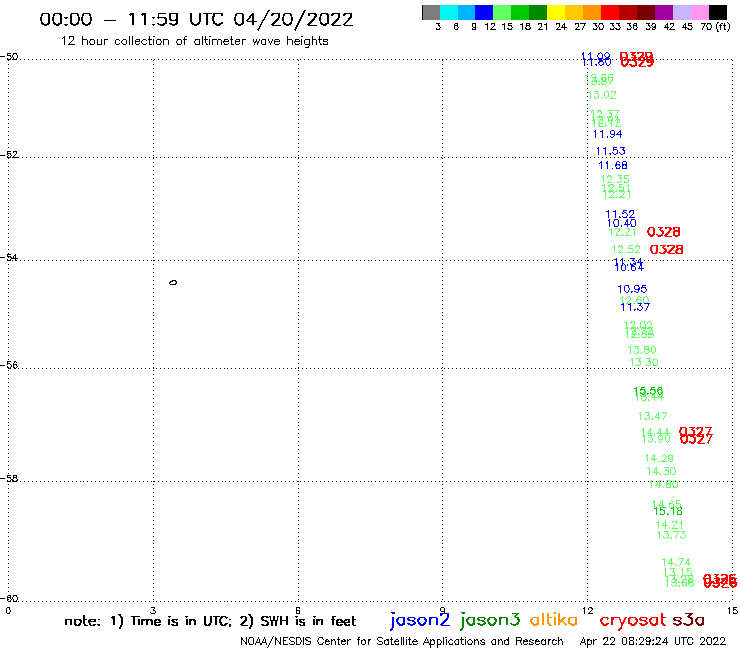Screen dimensions: 740x650
Task: Click the wave height value 10.95
Action: (632, 289)
